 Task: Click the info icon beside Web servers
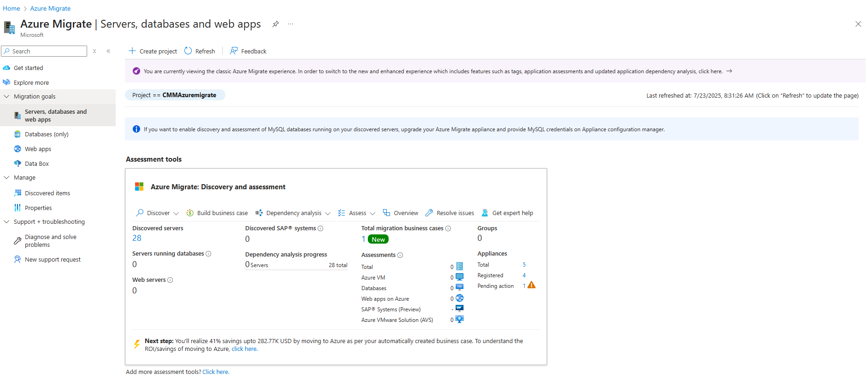(x=170, y=280)
